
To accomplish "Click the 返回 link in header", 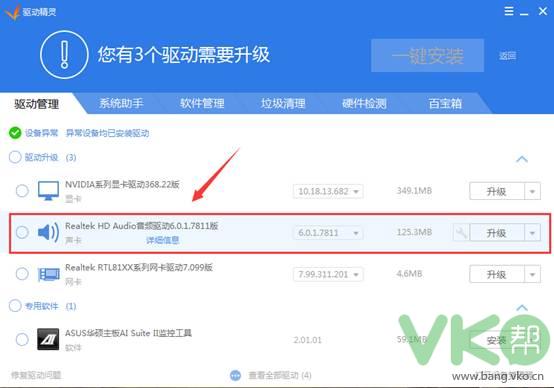I will tap(507, 55).
